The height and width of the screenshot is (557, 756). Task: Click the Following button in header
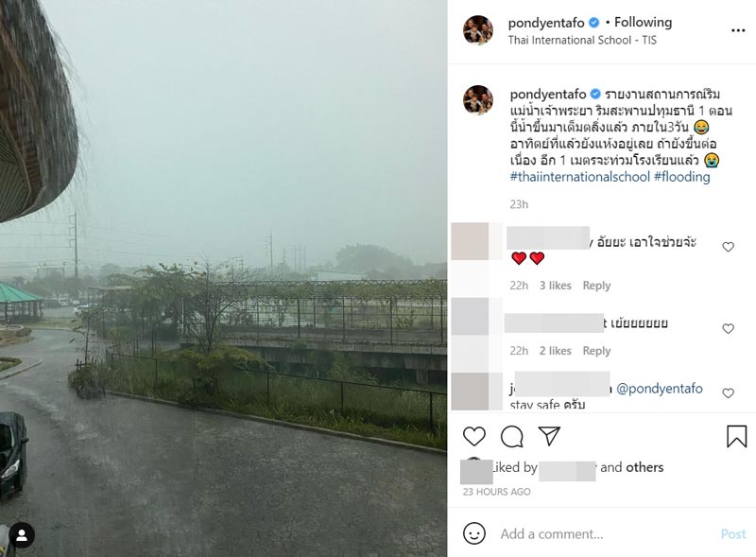tap(644, 22)
